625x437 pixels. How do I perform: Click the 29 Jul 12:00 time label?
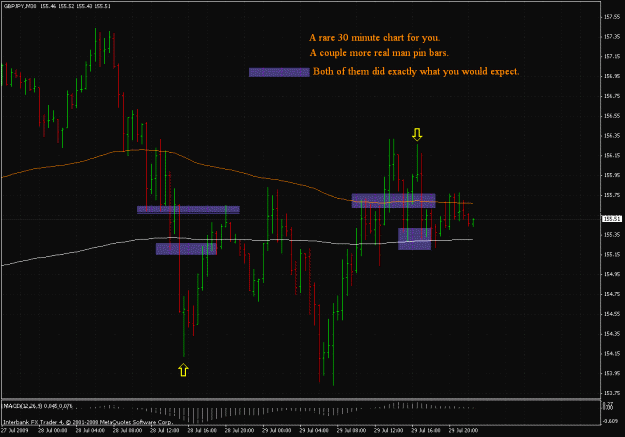point(388,431)
